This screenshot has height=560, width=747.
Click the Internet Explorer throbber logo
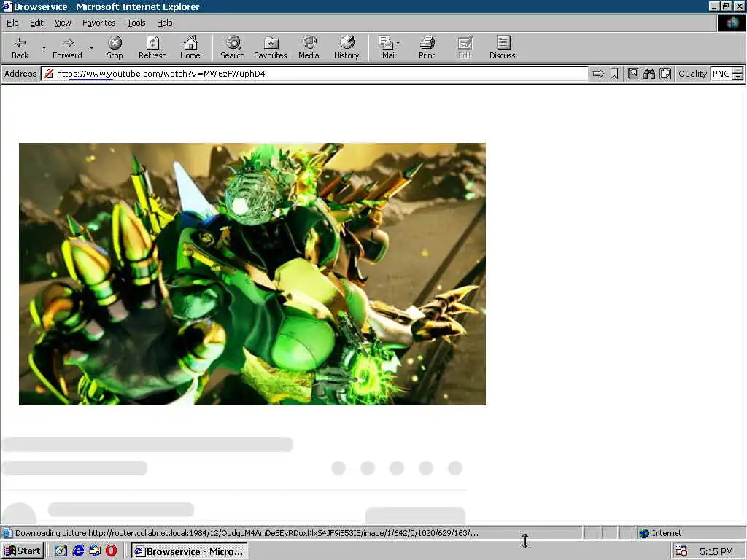[x=731, y=23]
